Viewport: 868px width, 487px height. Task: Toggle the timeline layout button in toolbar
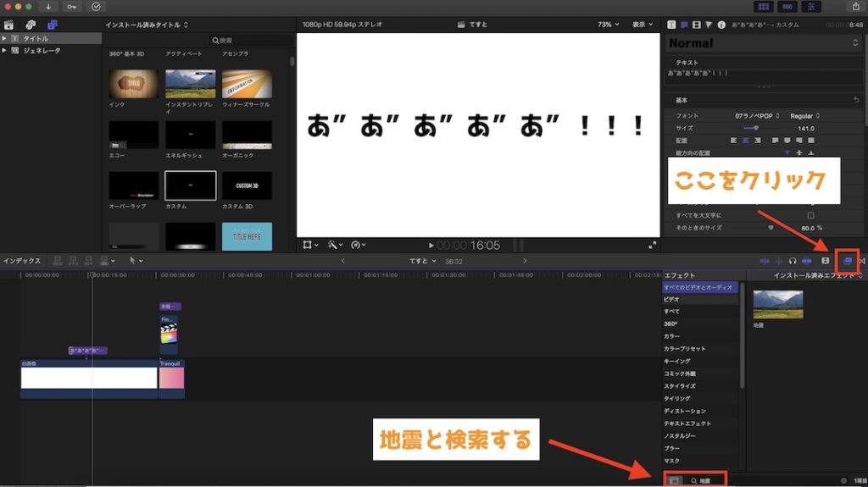pyautogui.click(x=787, y=7)
